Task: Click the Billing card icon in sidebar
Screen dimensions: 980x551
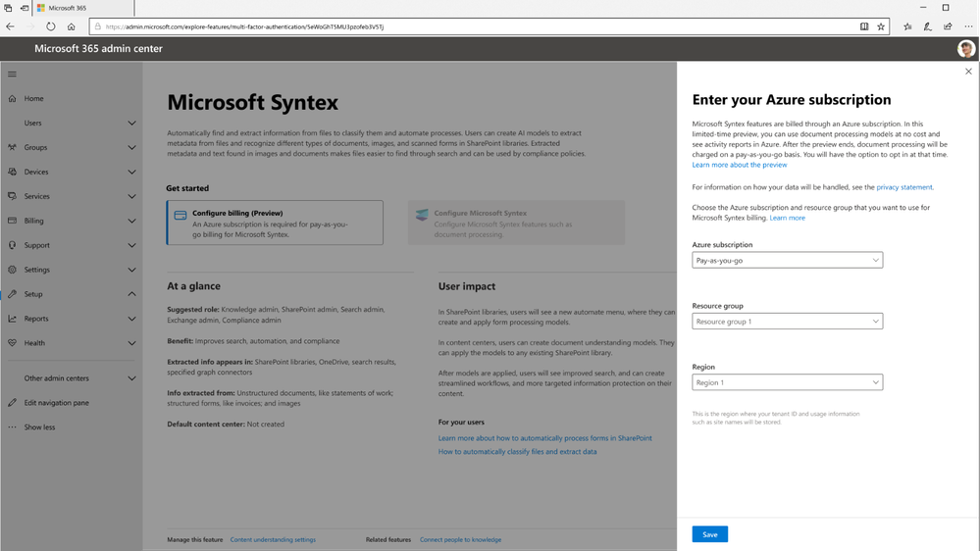Action: tap(12, 221)
